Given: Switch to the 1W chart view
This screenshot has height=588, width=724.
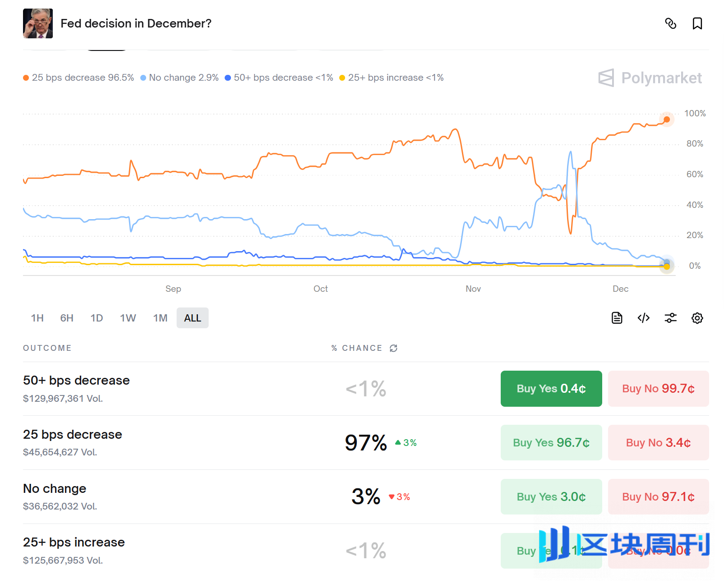Looking at the screenshot, I should tap(128, 317).
